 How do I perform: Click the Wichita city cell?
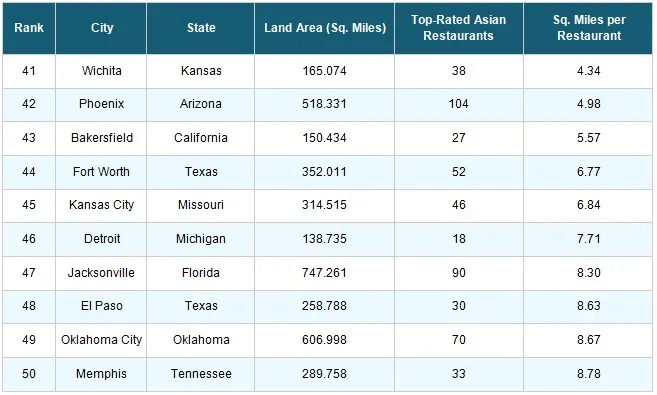[101, 71]
